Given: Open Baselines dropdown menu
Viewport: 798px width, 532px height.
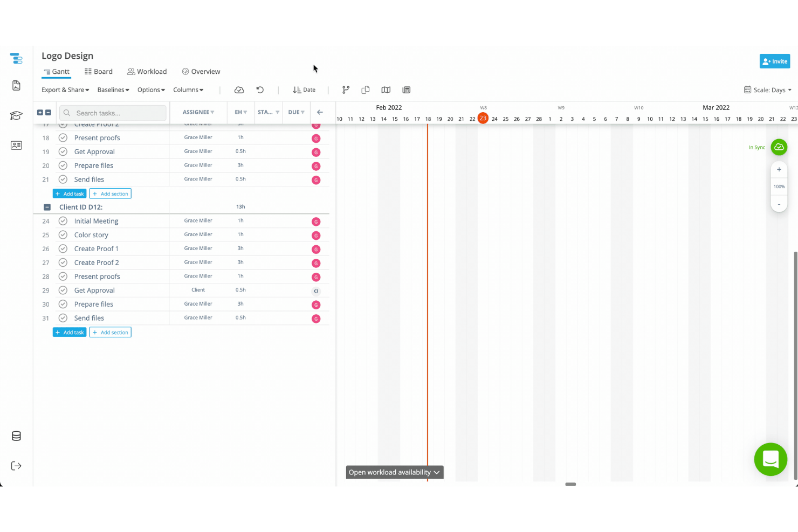Looking at the screenshot, I should [113, 90].
